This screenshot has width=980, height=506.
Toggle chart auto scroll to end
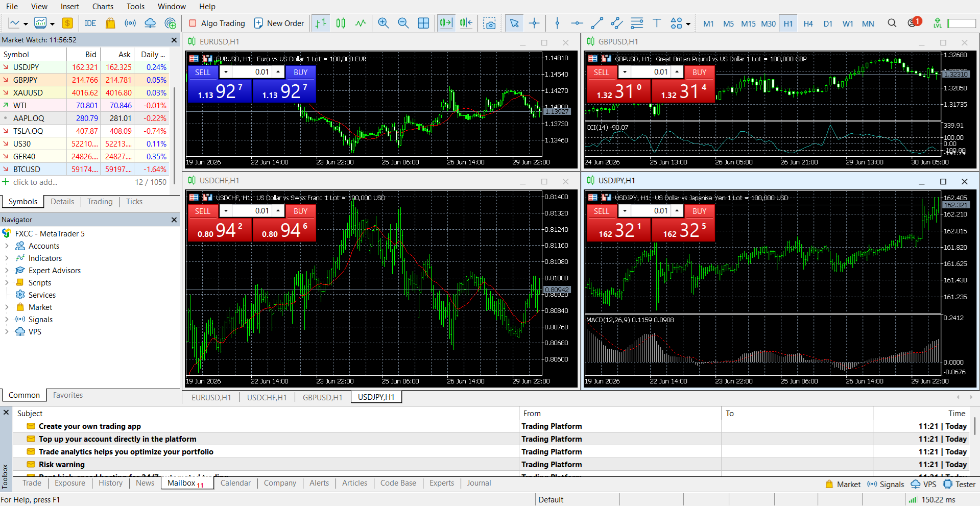446,23
